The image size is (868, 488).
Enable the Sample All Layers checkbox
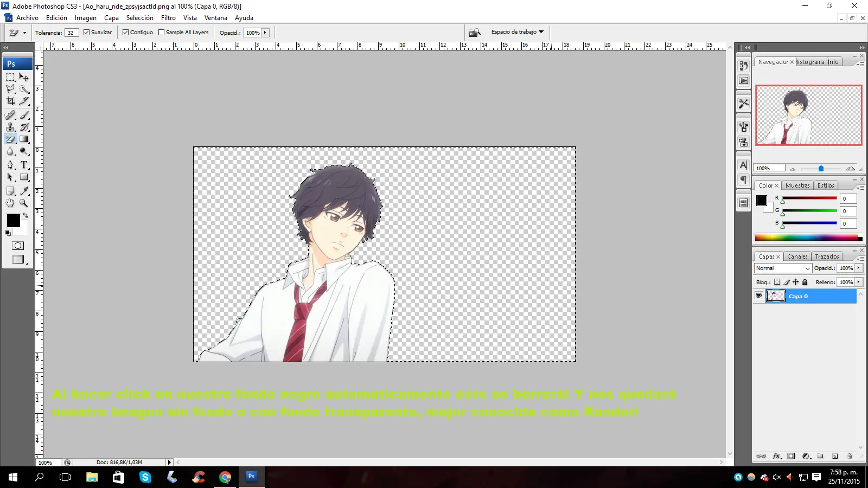[x=161, y=33]
